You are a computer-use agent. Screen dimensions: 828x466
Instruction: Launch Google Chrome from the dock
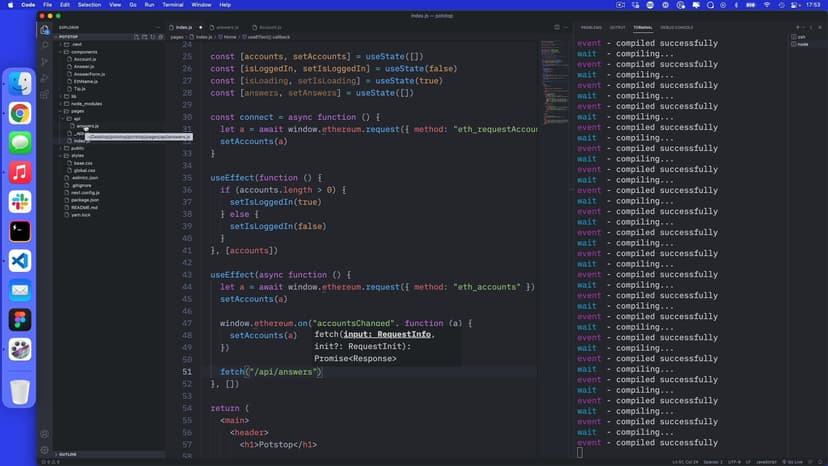click(x=20, y=113)
